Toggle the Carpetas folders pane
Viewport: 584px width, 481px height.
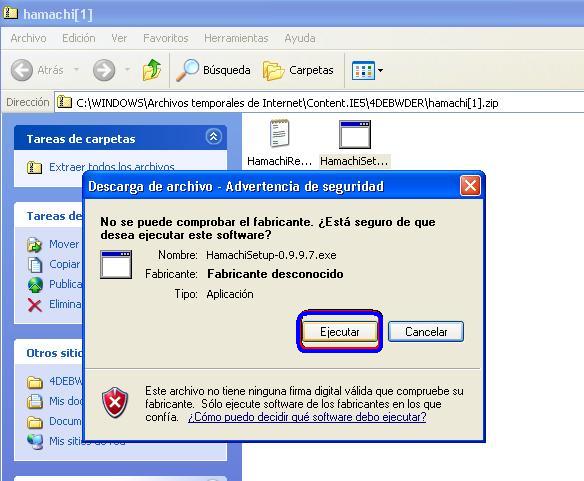pyautogui.click(x=298, y=70)
